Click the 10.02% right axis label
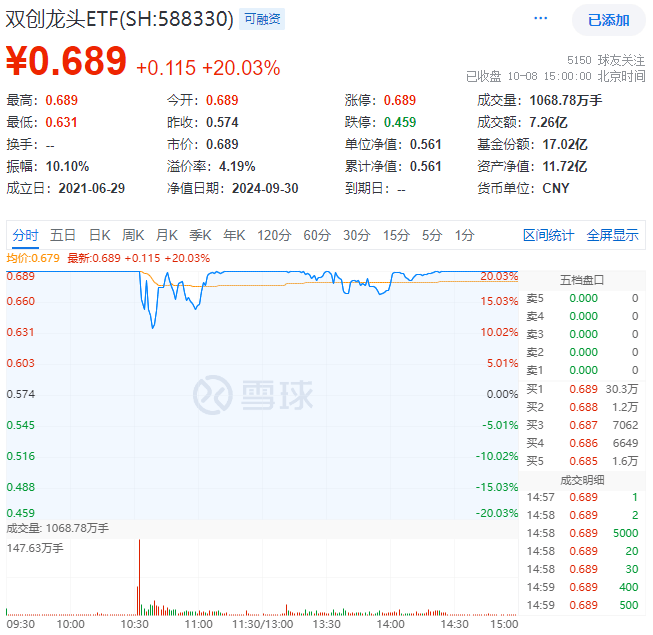653x635 pixels. coord(499,332)
